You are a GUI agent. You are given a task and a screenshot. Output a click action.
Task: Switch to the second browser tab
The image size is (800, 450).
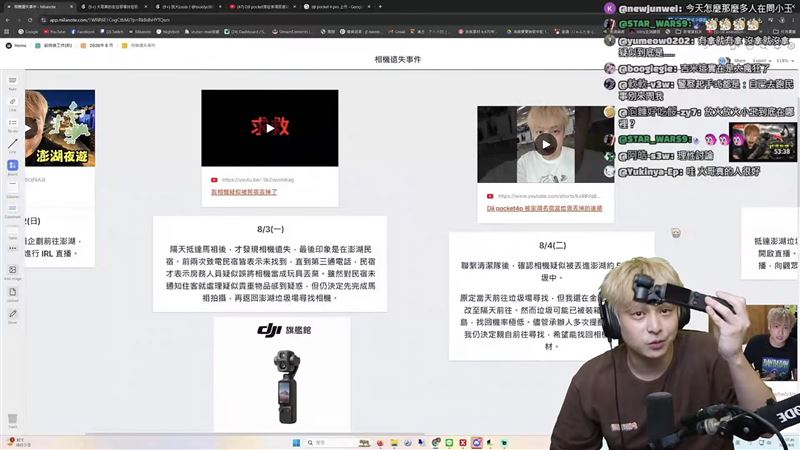pyautogui.click(x=112, y=7)
